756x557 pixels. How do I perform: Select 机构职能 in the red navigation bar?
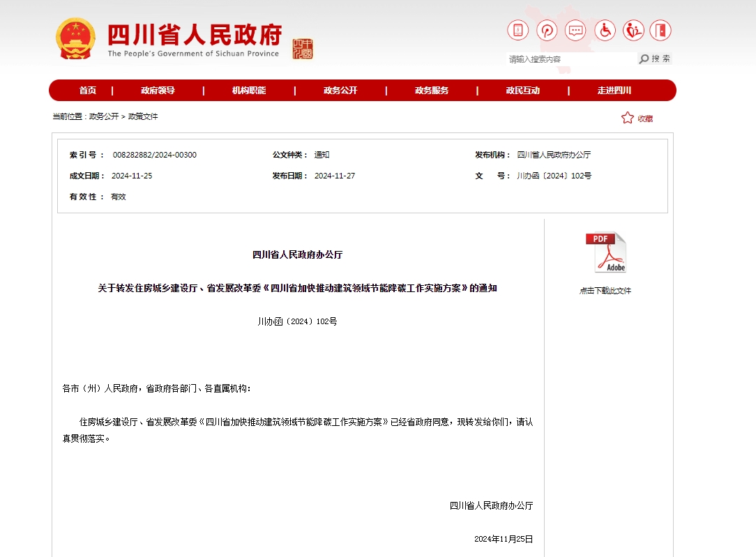(x=249, y=91)
